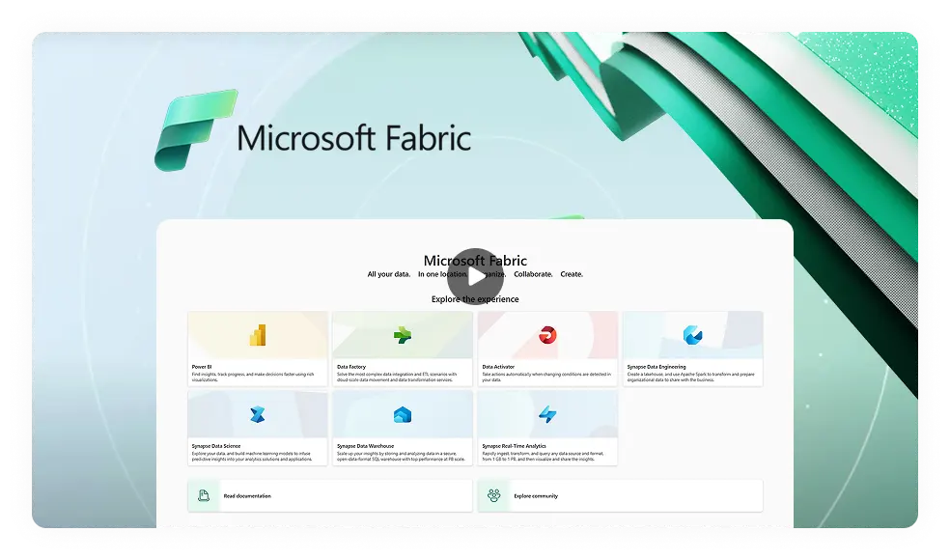Screen dimensions: 950x560
Task: Click the green Microsoft Fabric logo
Action: (x=194, y=130)
